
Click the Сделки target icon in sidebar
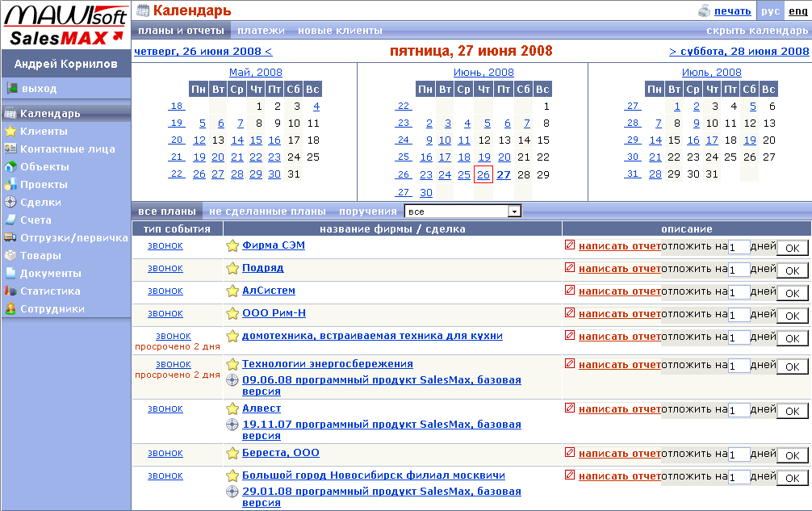click(x=10, y=202)
